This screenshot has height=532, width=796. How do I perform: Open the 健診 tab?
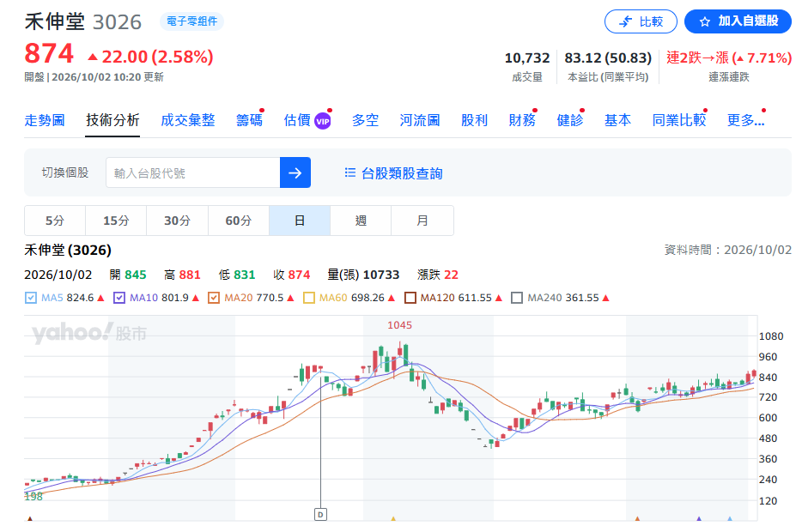tap(569, 120)
